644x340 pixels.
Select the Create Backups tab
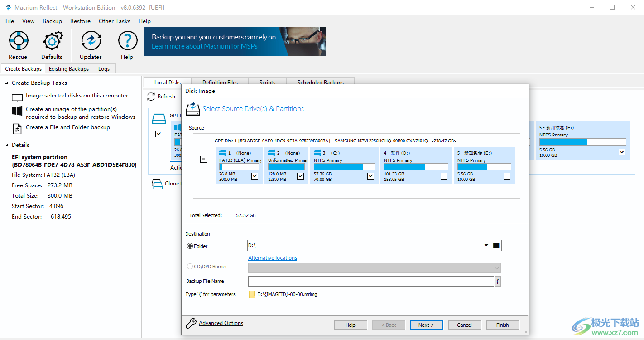(x=24, y=69)
